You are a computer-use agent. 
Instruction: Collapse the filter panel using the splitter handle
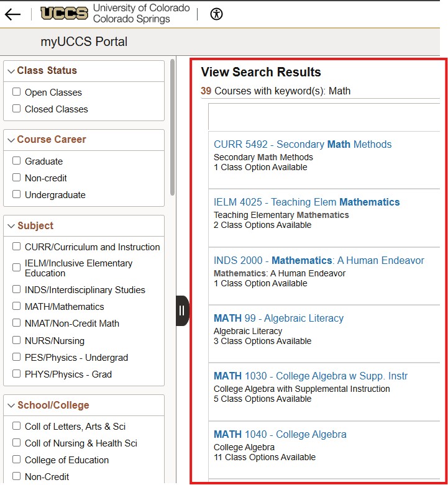tap(182, 310)
